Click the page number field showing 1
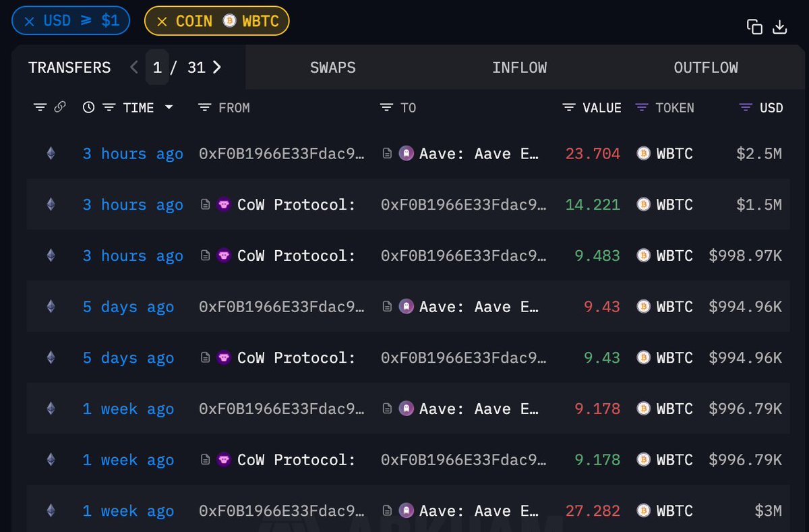 click(157, 67)
